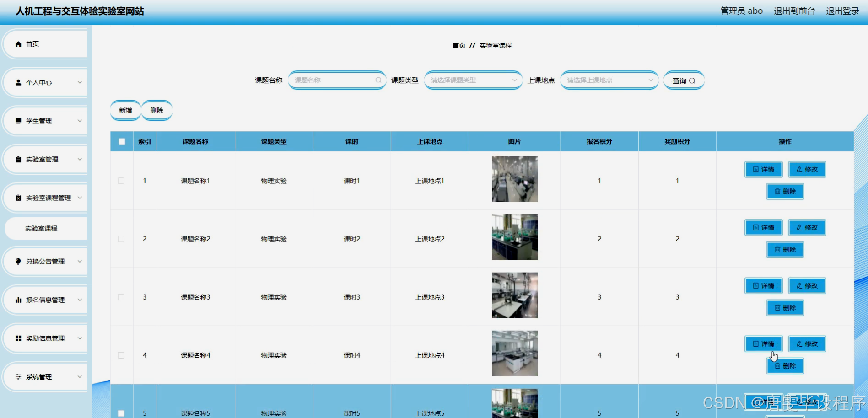The width and height of the screenshot is (868, 418).
Task: Click the 新增 button
Action: pos(125,110)
